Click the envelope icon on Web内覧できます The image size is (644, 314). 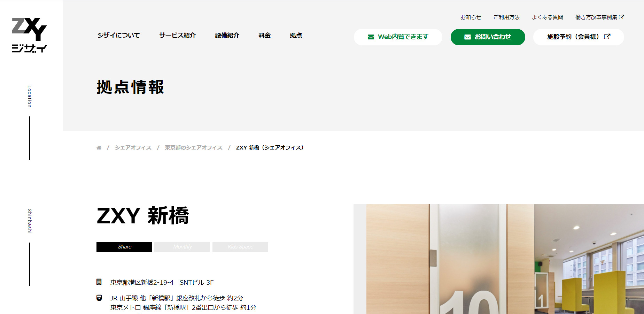(x=371, y=37)
